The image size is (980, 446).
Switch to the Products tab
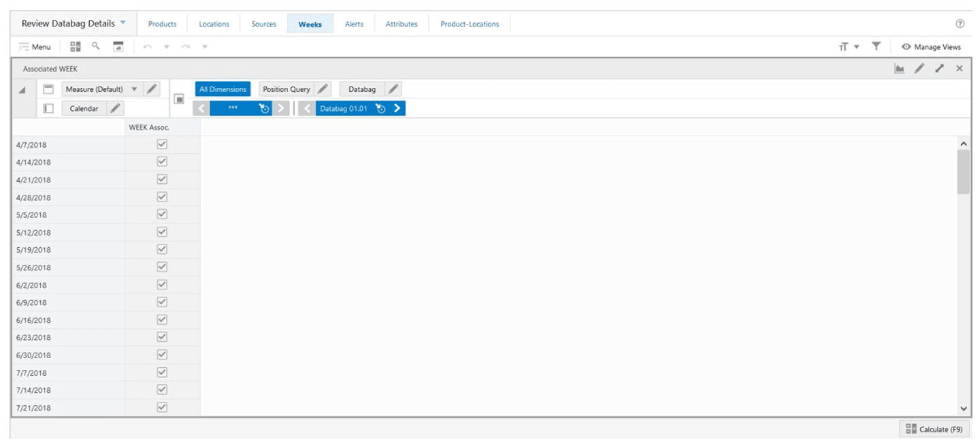point(163,24)
